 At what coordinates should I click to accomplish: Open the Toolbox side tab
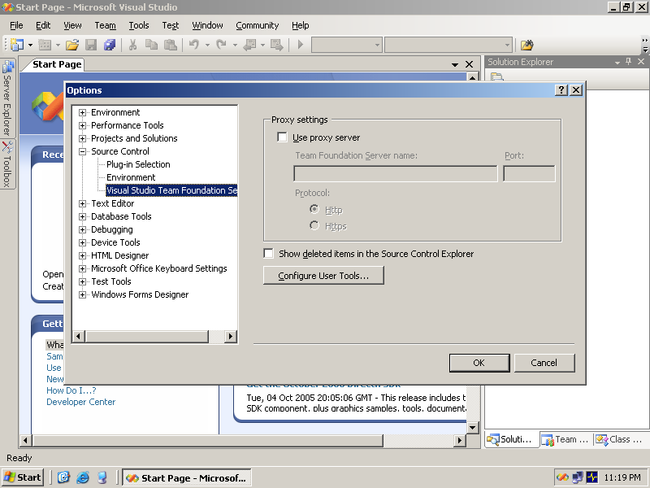[7, 164]
